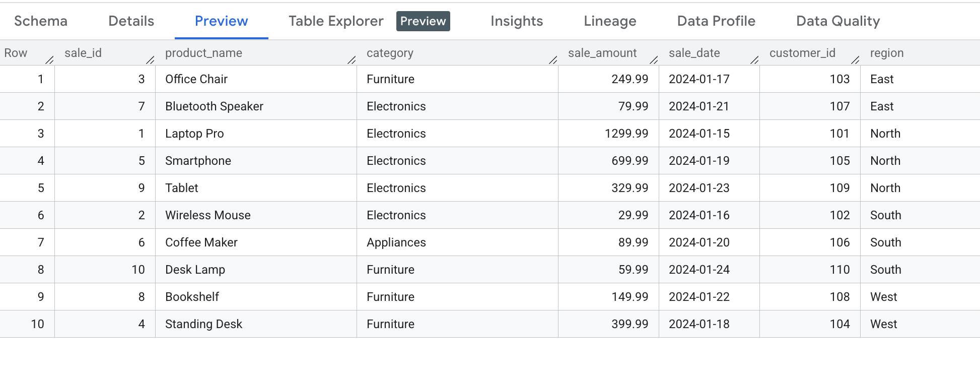This screenshot has width=980, height=375.
Task: Open the Table Explorer tab
Action: [336, 21]
